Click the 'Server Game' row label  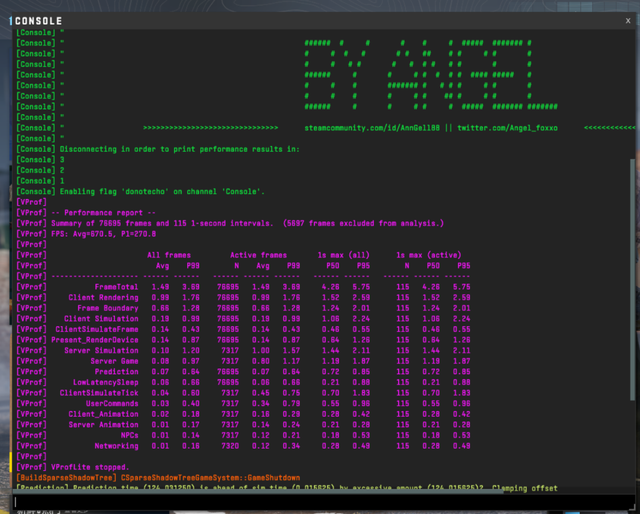(x=114, y=361)
